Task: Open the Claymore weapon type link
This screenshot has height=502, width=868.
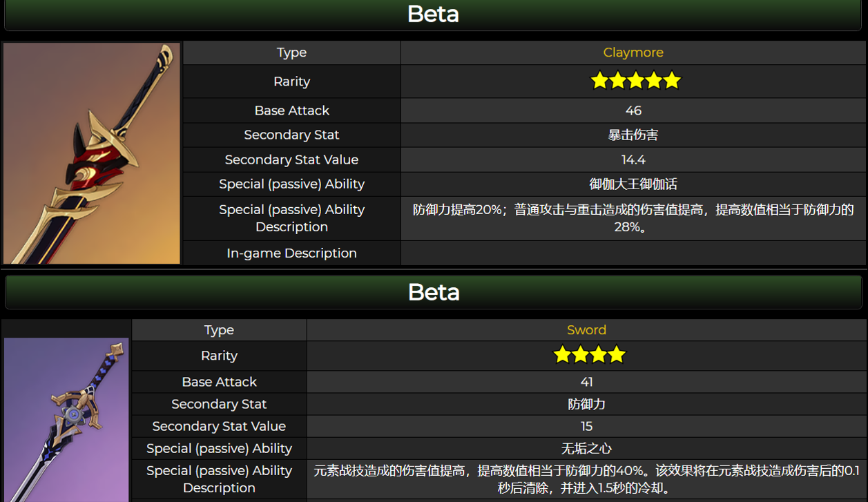Action: coord(633,52)
